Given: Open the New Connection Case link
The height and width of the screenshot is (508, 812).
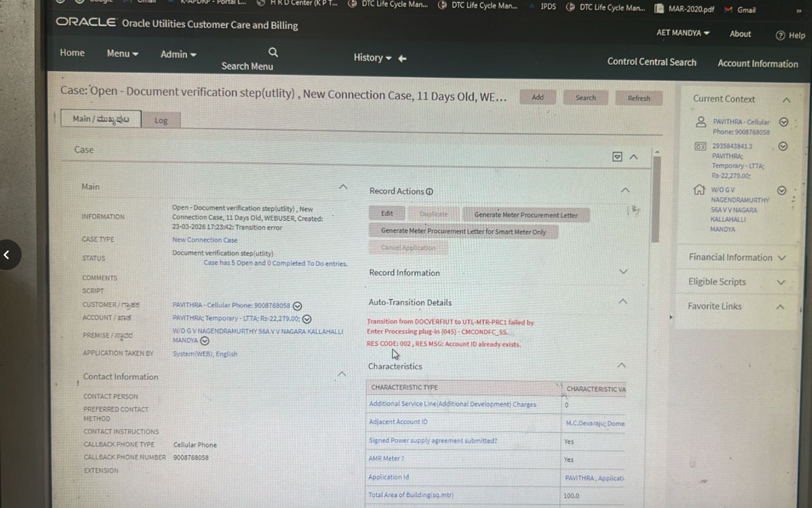Looking at the screenshot, I should coord(204,240).
